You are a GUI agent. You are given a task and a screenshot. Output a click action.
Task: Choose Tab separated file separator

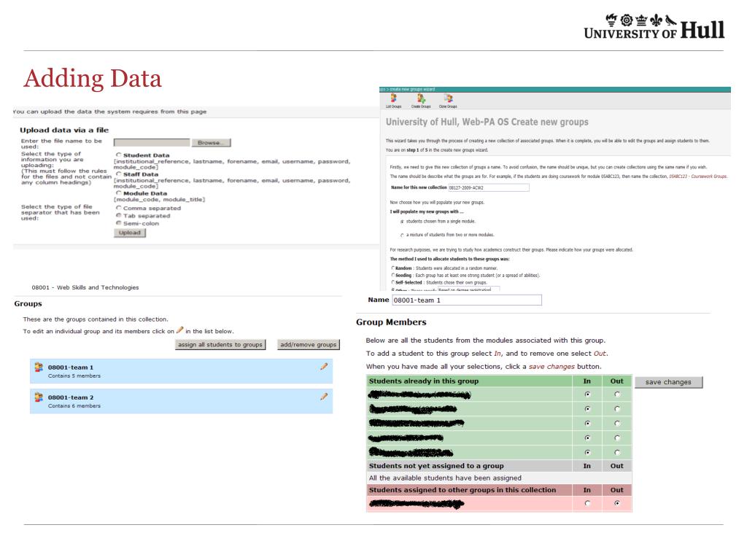[x=119, y=215]
